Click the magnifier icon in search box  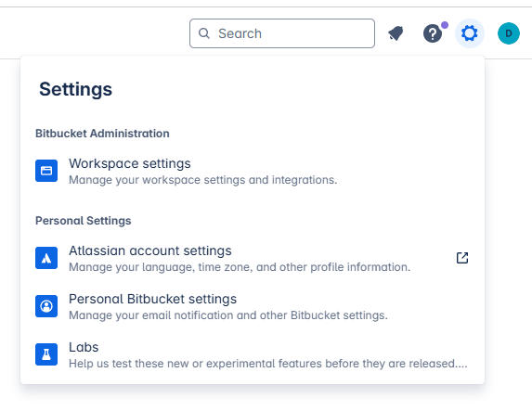tap(204, 33)
